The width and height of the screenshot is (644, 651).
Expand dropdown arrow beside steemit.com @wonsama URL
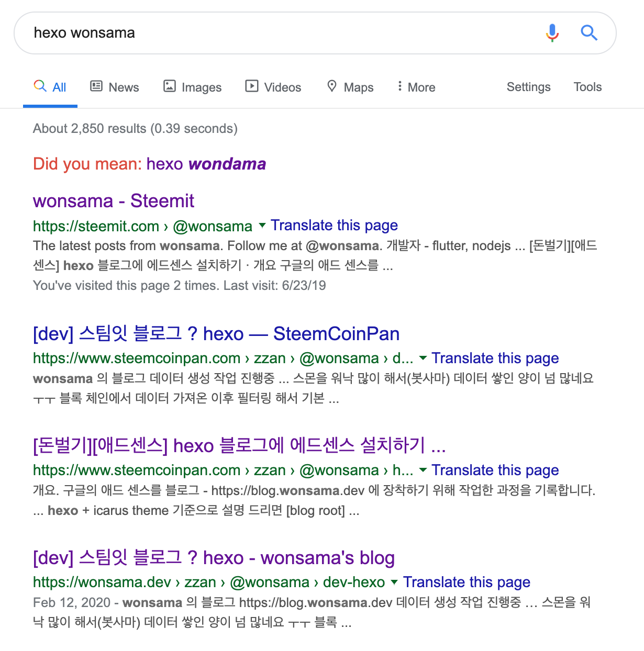click(x=262, y=226)
